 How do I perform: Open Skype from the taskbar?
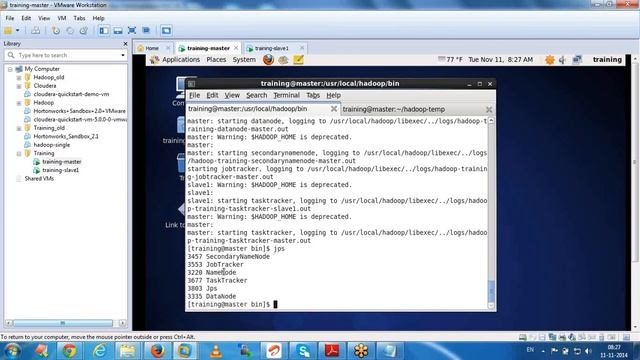(303, 351)
